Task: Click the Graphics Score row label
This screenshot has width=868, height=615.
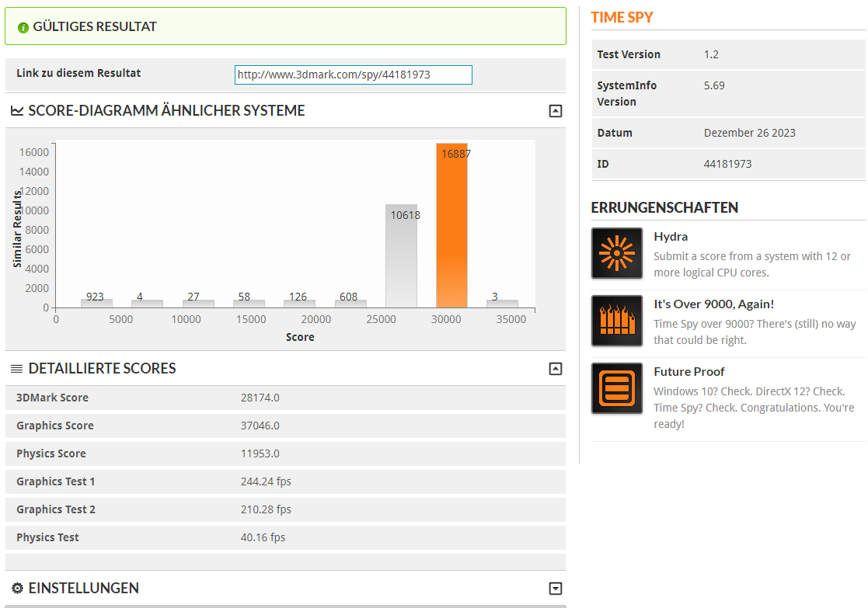Action: tap(55, 426)
